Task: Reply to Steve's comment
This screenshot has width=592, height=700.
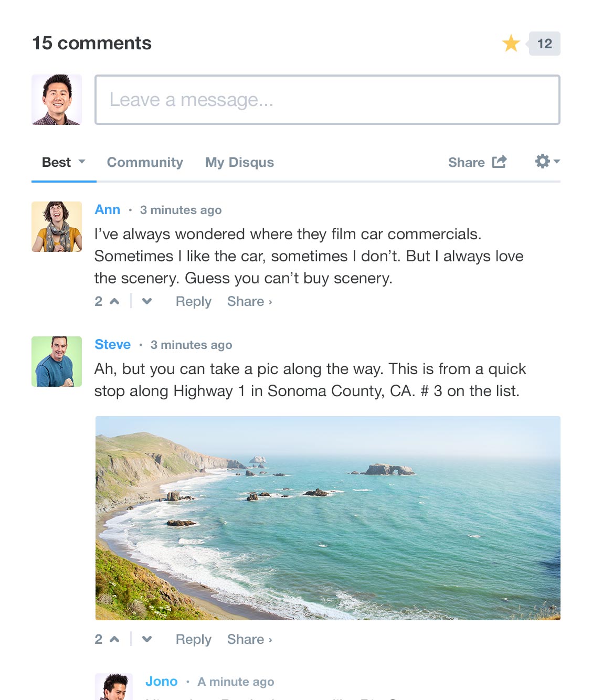Action: point(193,640)
